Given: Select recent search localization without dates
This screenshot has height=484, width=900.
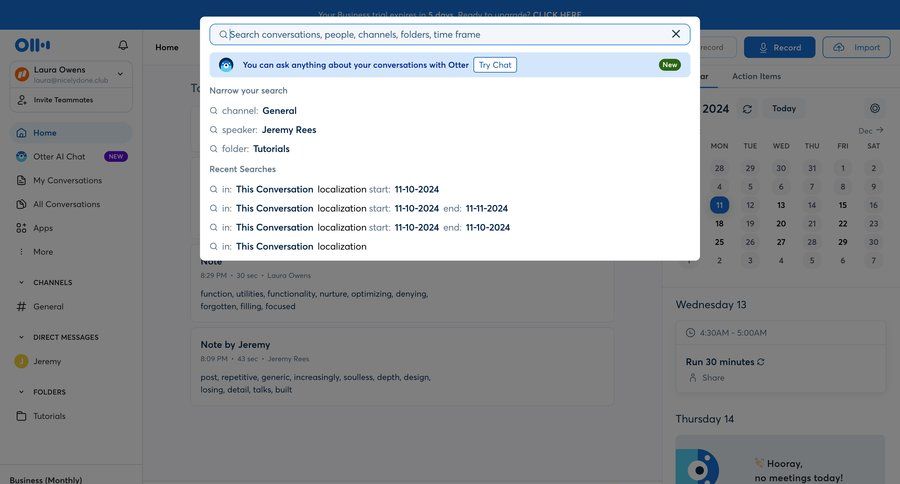Looking at the screenshot, I should pyautogui.click(x=288, y=246).
